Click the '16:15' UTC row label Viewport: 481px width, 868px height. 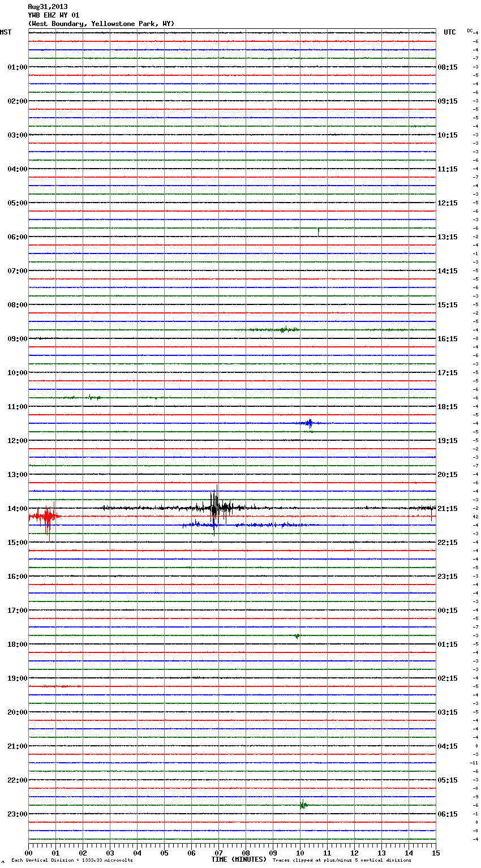pyautogui.click(x=448, y=339)
